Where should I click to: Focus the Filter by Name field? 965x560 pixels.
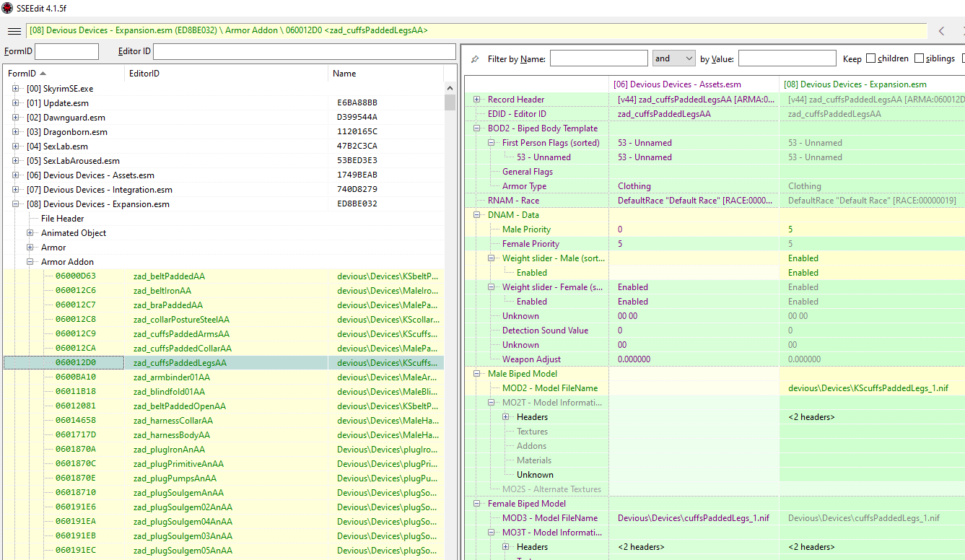click(x=599, y=58)
